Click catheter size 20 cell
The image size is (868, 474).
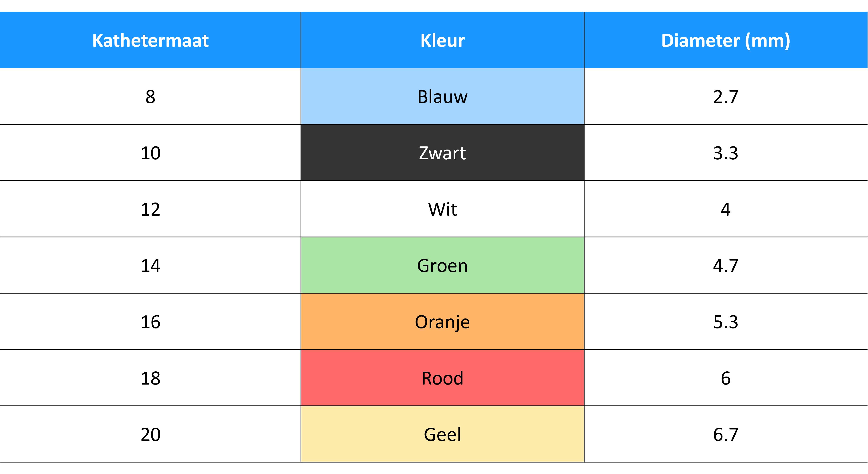pyautogui.click(x=150, y=434)
